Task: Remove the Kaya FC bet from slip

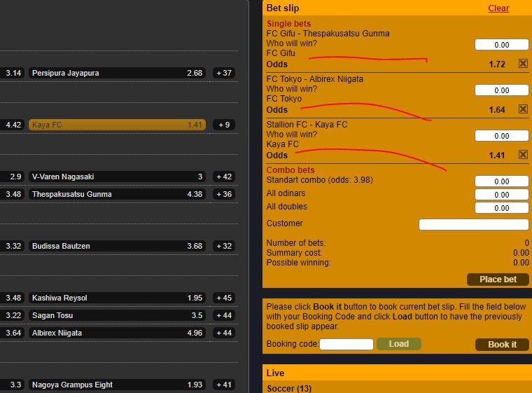Action: point(523,155)
